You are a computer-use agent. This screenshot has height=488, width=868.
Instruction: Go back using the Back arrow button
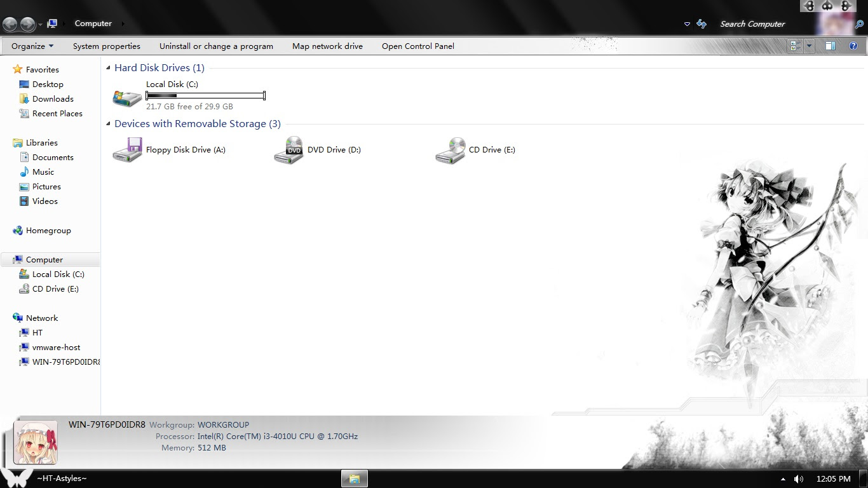tap(10, 24)
